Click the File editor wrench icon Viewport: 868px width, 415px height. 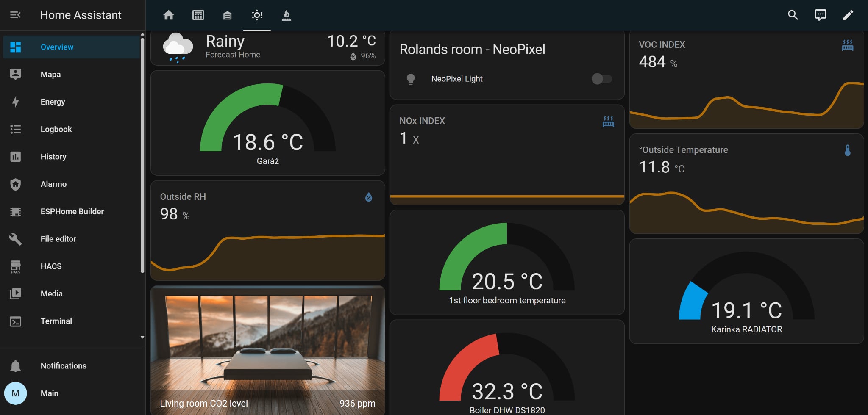[x=16, y=239]
